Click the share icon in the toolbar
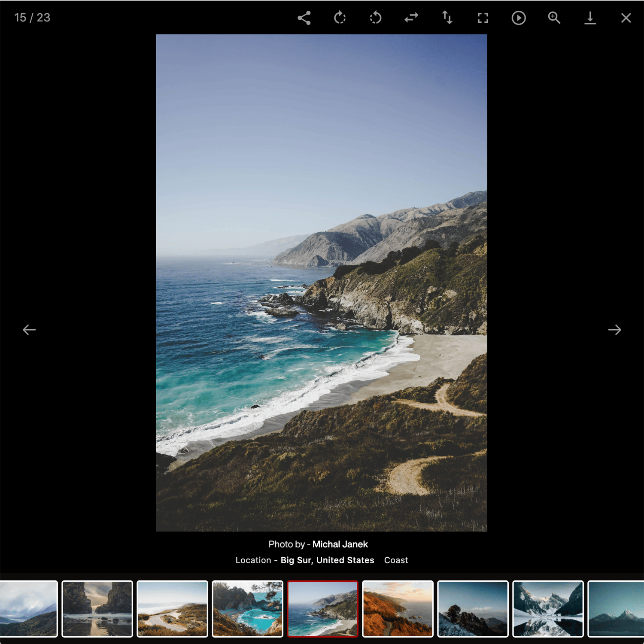Image resolution: width=644 pixels, height=644 pixels. tap(304, 18)
